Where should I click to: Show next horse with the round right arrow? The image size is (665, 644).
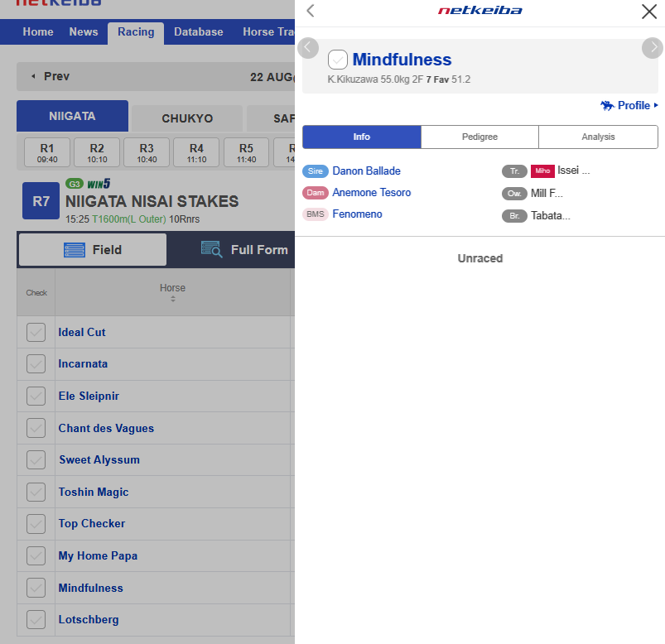653,47
